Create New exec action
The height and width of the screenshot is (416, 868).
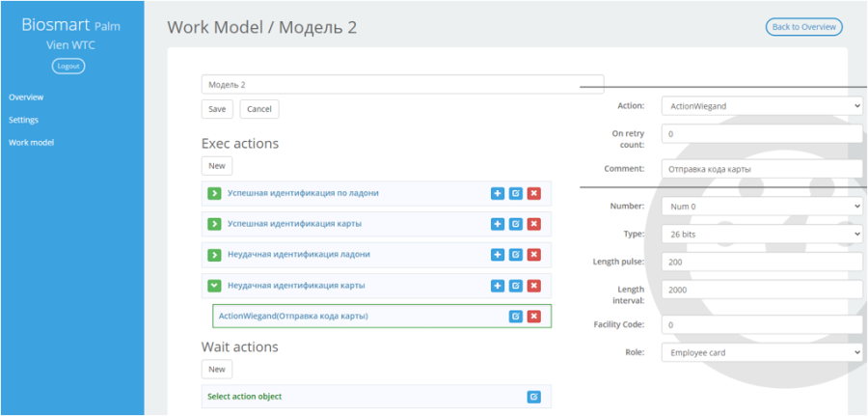[217, 166]
